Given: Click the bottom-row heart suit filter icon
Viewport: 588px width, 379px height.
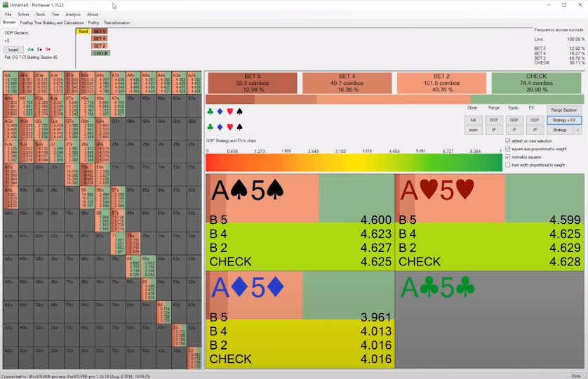Looking at the screenshot, I should (x=229, y=127).
